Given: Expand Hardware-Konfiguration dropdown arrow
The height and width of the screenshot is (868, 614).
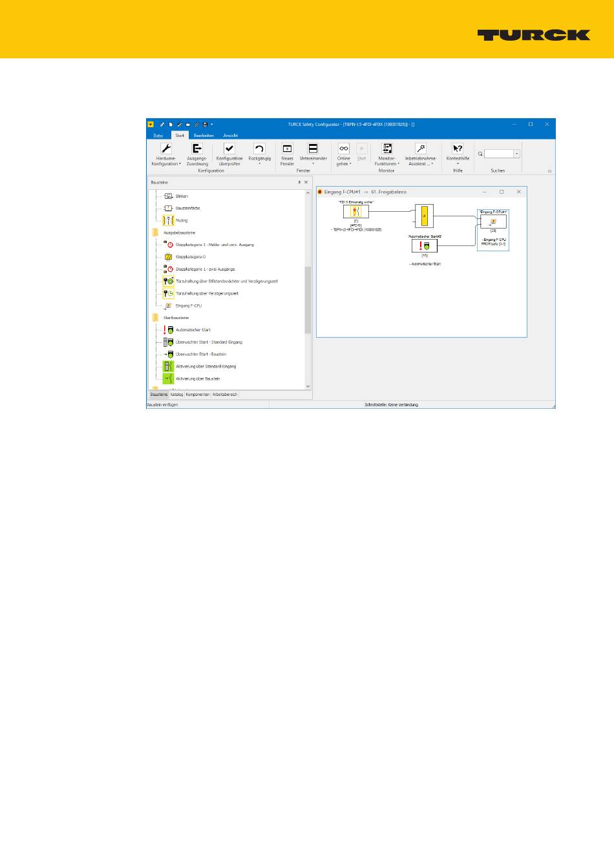Looking at the screenshot, I should 180,164.
